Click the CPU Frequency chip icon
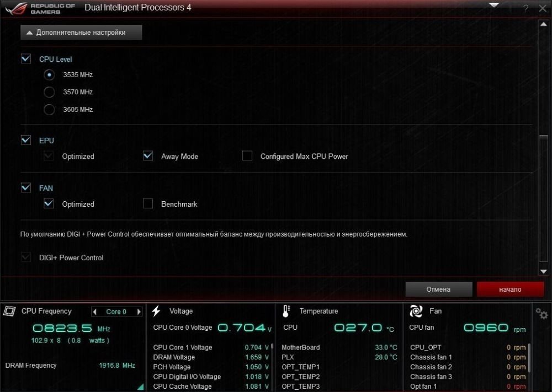Screen dimensions: 552x392 click(9, 311)
